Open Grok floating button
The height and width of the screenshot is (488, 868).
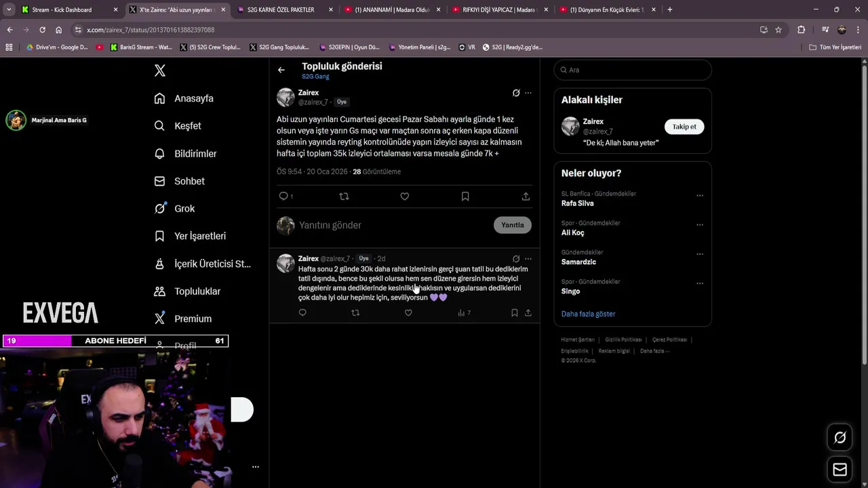[x=840, y=438]
